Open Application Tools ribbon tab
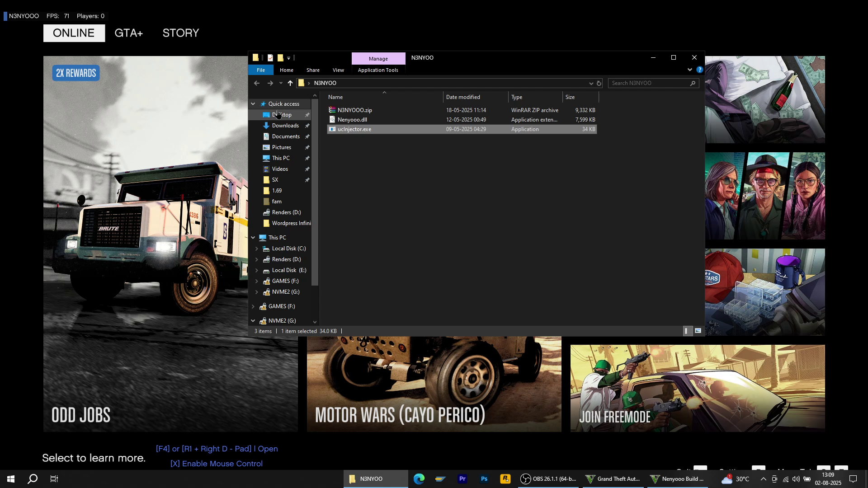This screenshot has width=868, height=488. pyautogui.click(x=378, y=70)
